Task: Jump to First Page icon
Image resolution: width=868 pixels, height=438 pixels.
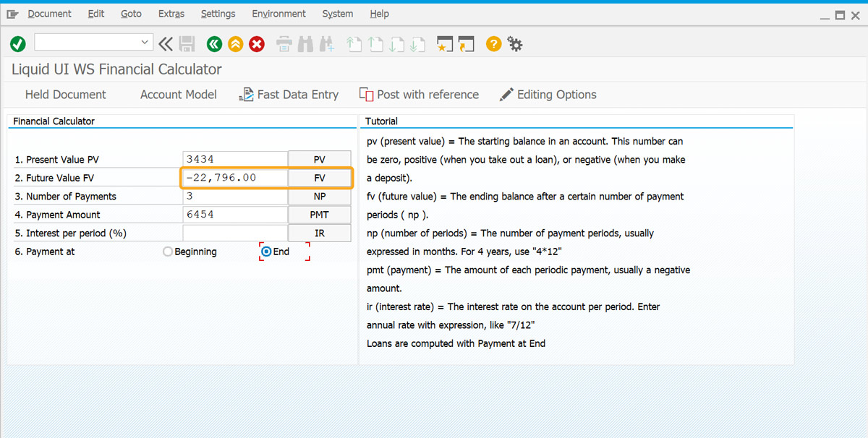Action: tap(354, 44)
